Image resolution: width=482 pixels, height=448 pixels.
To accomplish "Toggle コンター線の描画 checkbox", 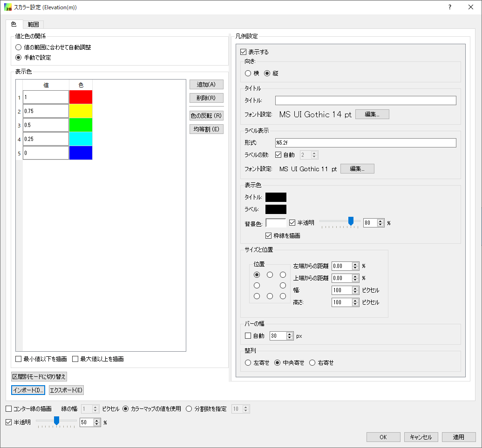I will pos(8,409).
